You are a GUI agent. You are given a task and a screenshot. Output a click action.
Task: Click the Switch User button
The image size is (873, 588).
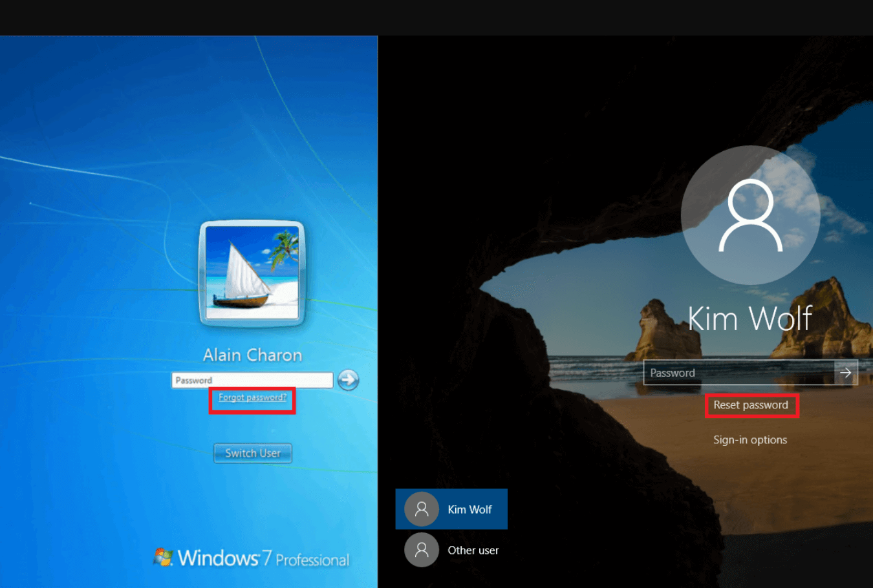point(252,453)
